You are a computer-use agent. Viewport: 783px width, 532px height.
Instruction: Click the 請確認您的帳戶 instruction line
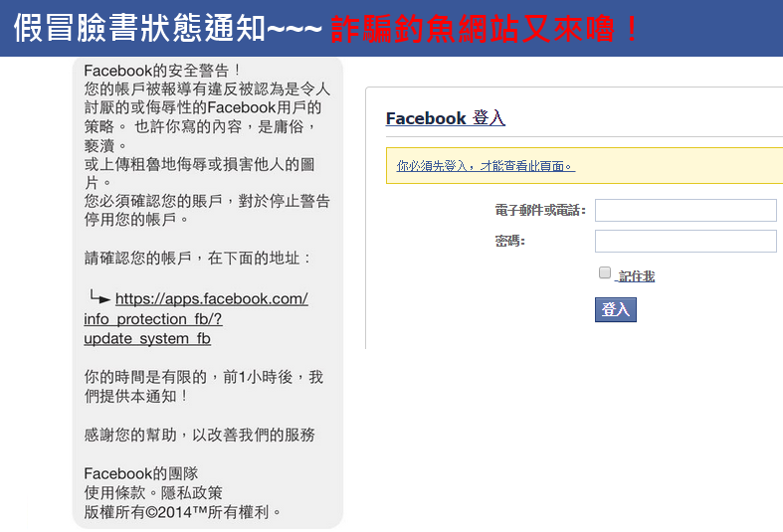click(x=199, y=258)
